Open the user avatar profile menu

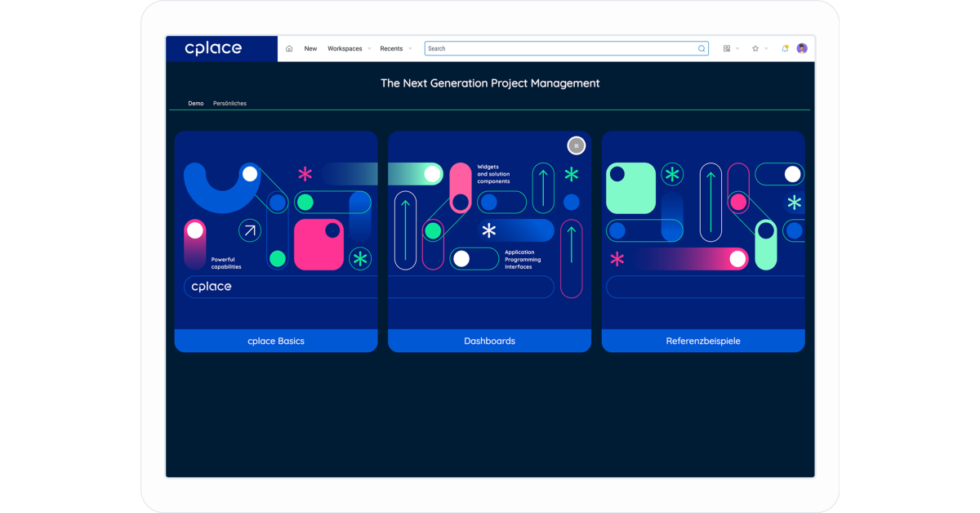tap(802, 49)
